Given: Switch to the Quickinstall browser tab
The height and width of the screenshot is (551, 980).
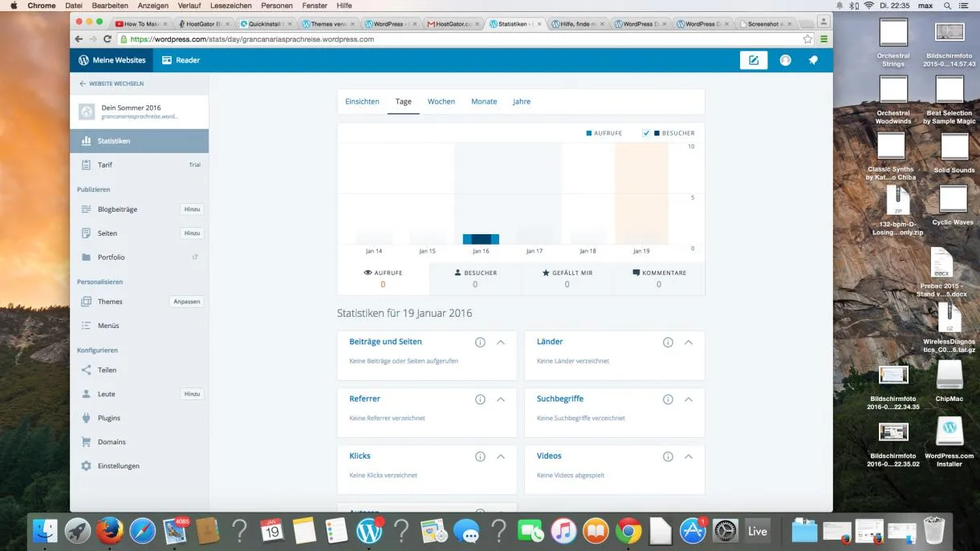Looking at the screenshot, I should 265,24.
